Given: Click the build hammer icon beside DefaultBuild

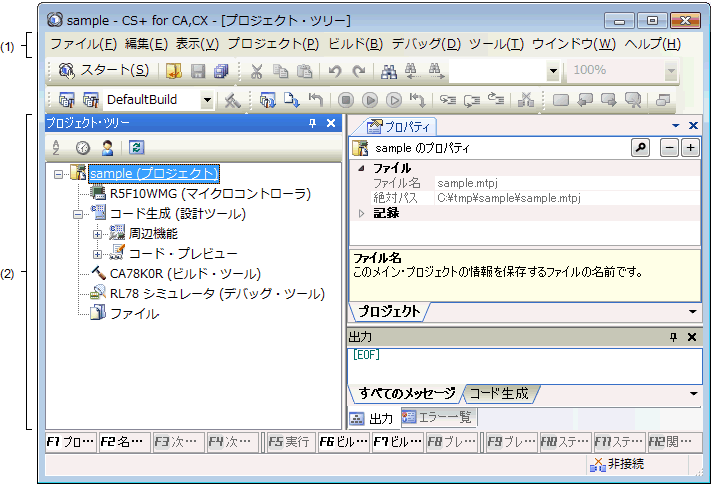Looking at the screenshot, I should pyautogui.click(x=231, y=100).
